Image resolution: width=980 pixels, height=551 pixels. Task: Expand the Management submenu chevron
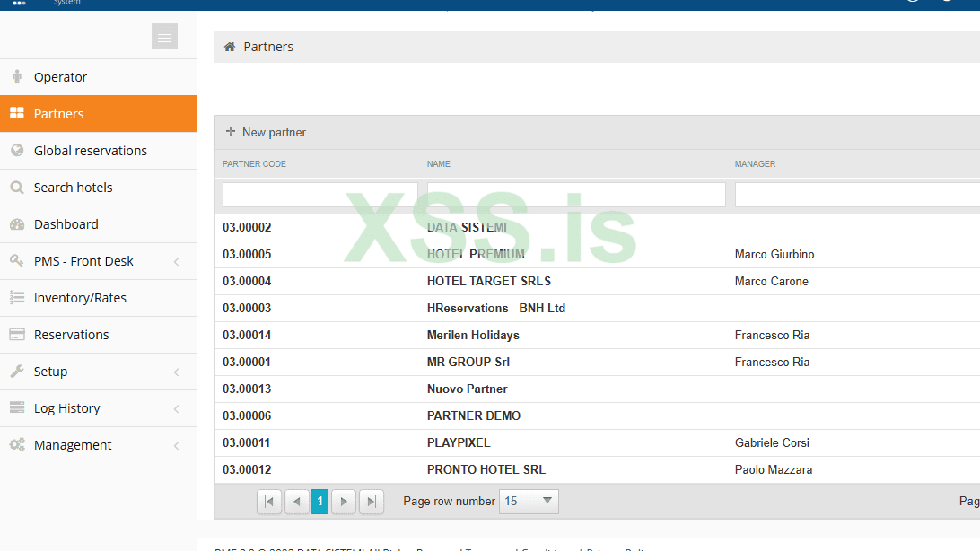tap(176, 444)
